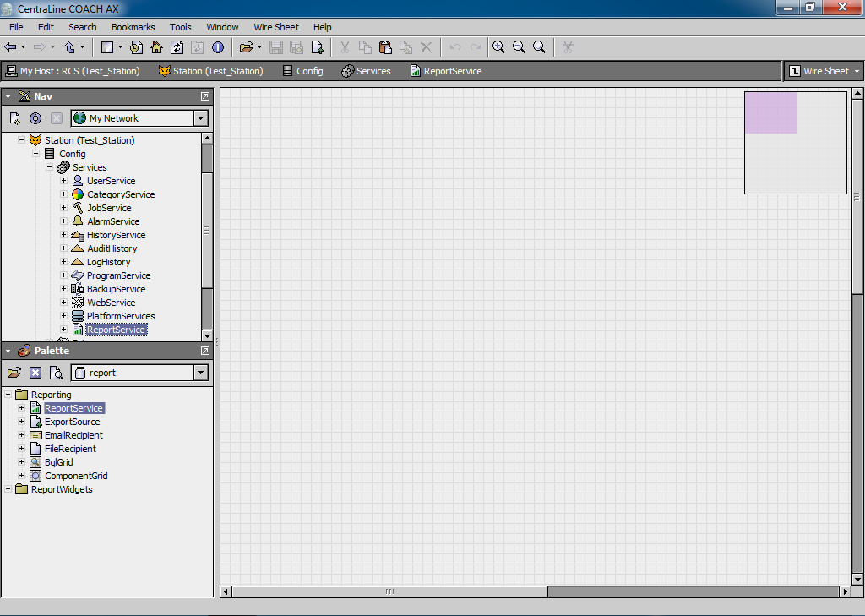Viewport: 865px width, 616px height.
Task: Collapse the Reporting palette folder
Action: (8, 394)
